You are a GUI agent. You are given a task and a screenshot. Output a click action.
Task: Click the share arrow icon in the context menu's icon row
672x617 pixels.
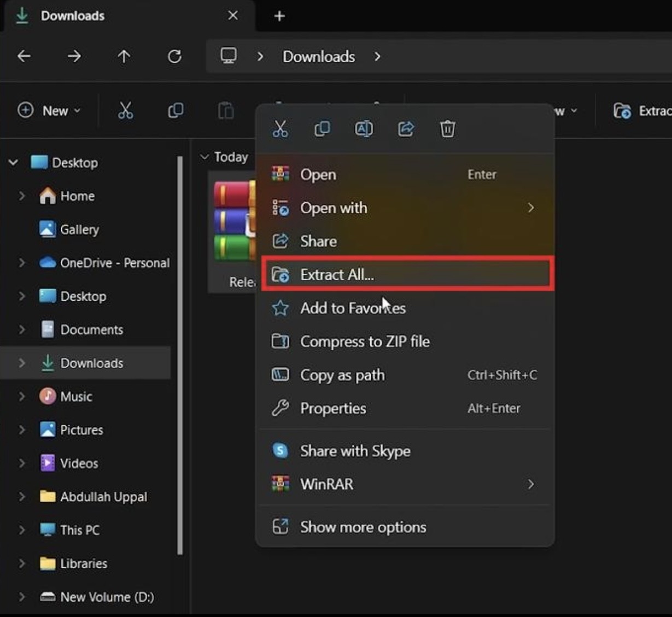[x=406, y=129]
